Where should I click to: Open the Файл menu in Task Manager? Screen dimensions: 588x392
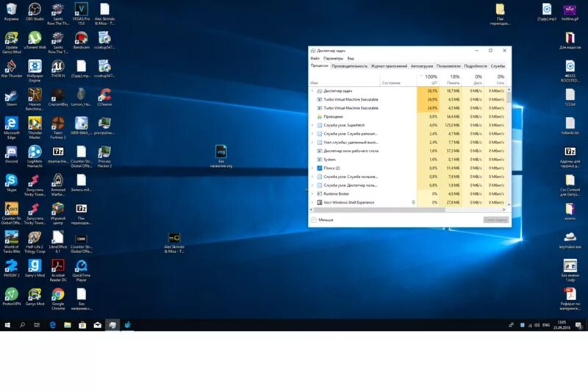pos(315,59)
